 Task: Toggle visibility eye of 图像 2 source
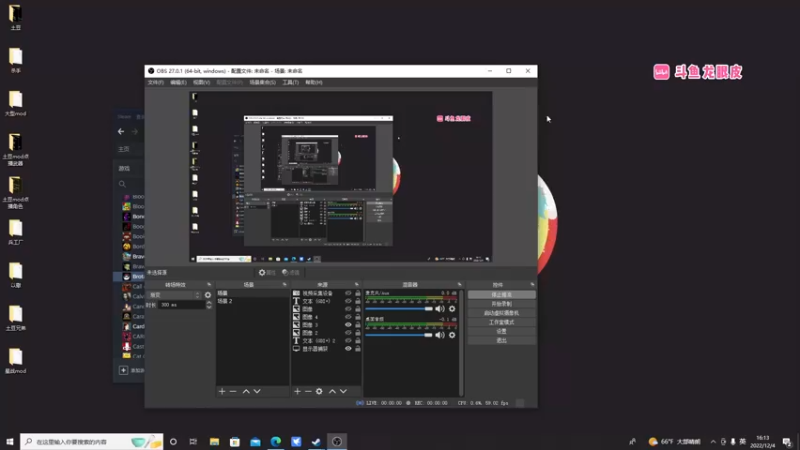[x=348, y=333]
